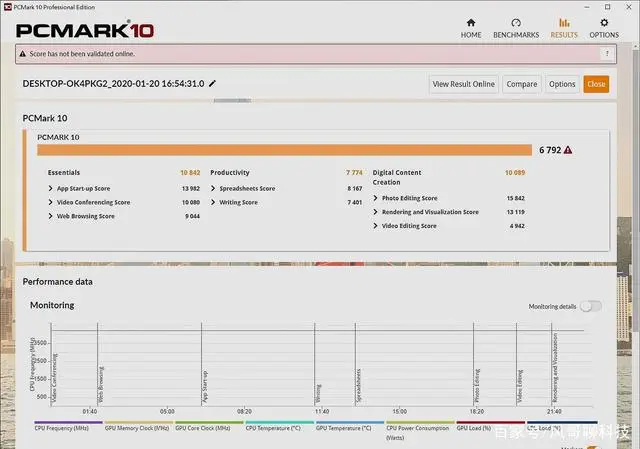The height and width of the screenshot is (449, 640).
Task: Click Photo Editing score value 15 842
Action: [x=516, y=198]
